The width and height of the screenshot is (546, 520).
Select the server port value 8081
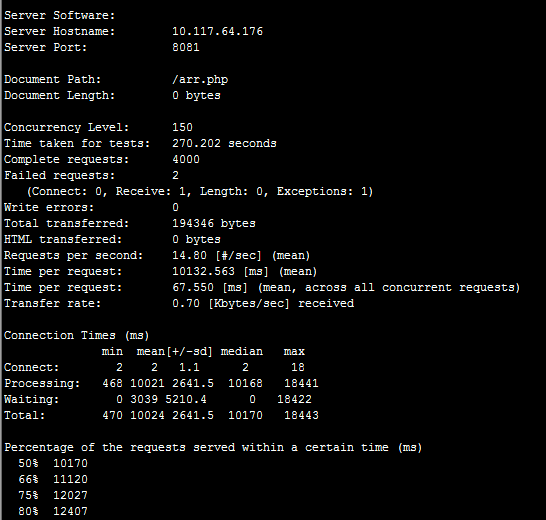coord(186,47)
